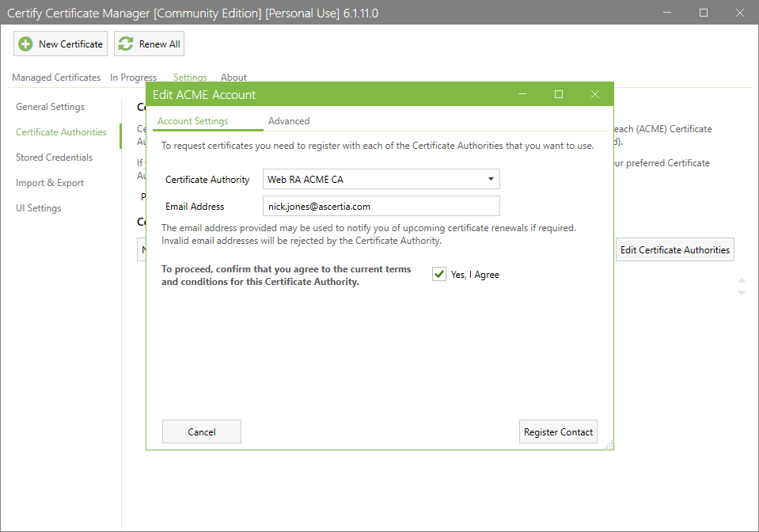Image resolution: width=759 pixels, height=532 pixels.
Task: Open the Advanced tab in Edit ACME Account
Action: [289, 121]
